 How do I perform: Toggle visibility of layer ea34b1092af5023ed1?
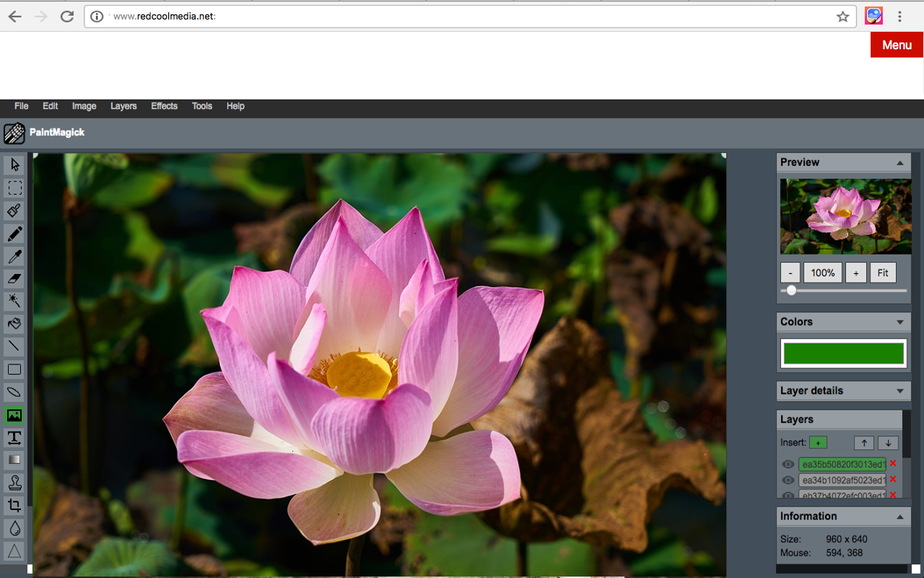[788, 480]
